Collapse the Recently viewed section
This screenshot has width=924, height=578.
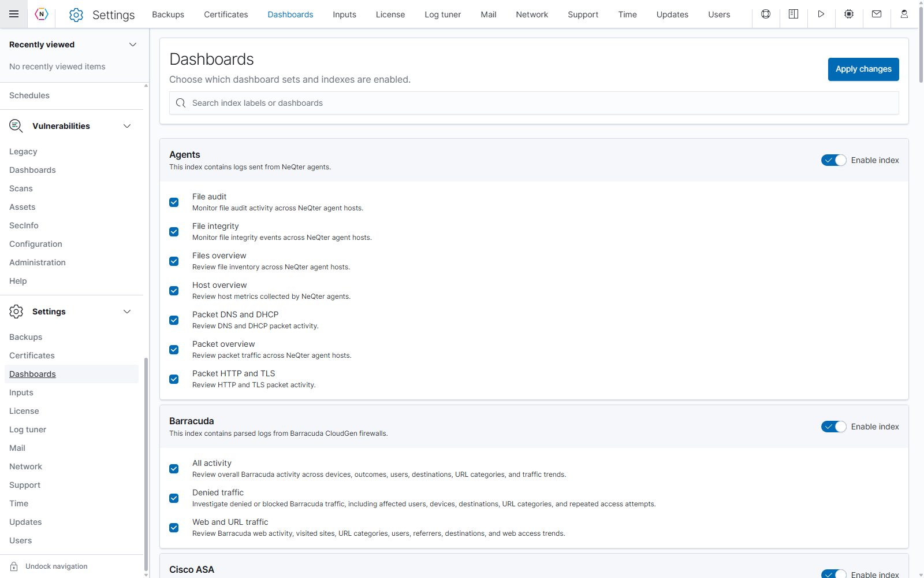[x=133, y=45]
